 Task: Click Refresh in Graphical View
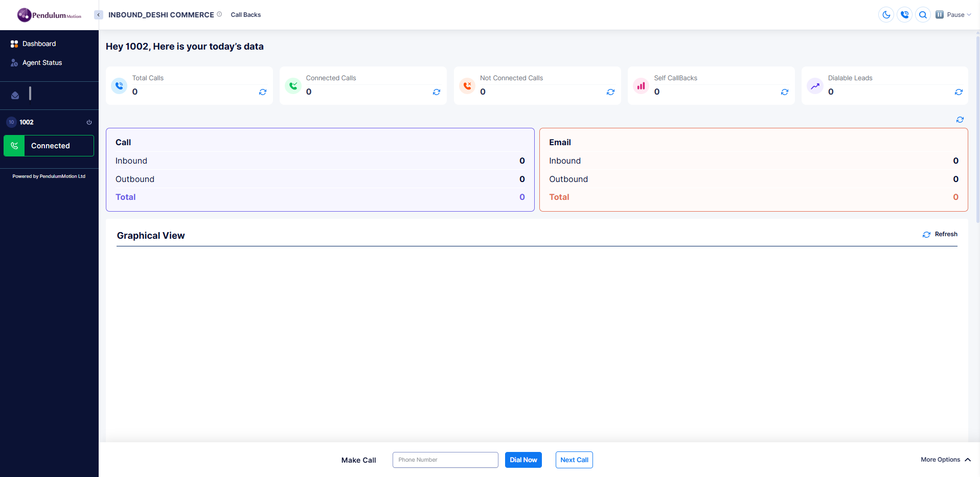click(x=940, y=234)
